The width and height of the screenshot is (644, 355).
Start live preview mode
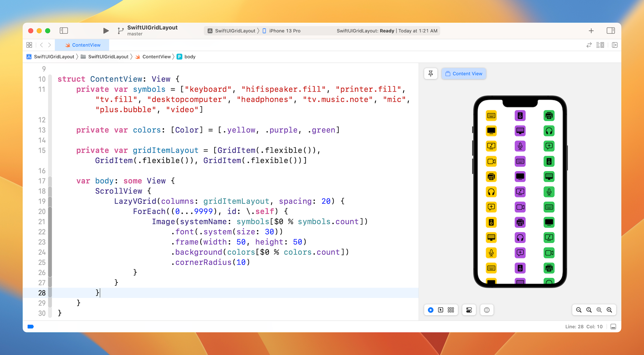tap(431, 310)
